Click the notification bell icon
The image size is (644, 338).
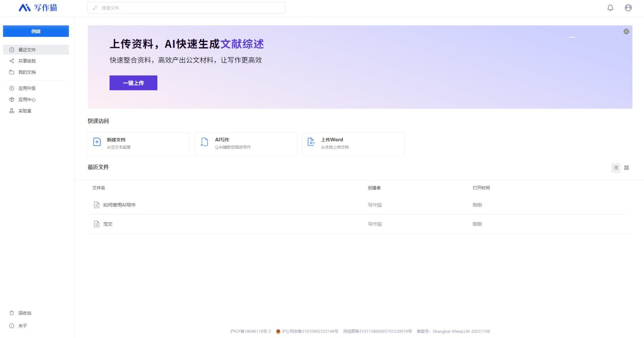[610, 8]
